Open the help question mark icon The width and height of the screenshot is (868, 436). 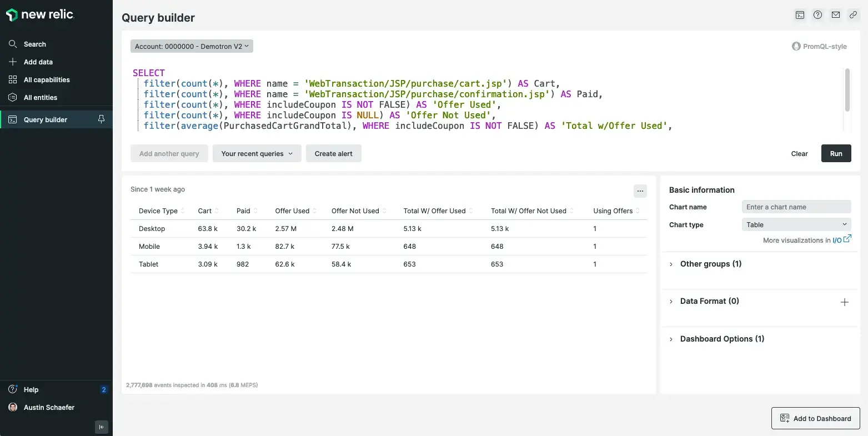tap(817, 15)
